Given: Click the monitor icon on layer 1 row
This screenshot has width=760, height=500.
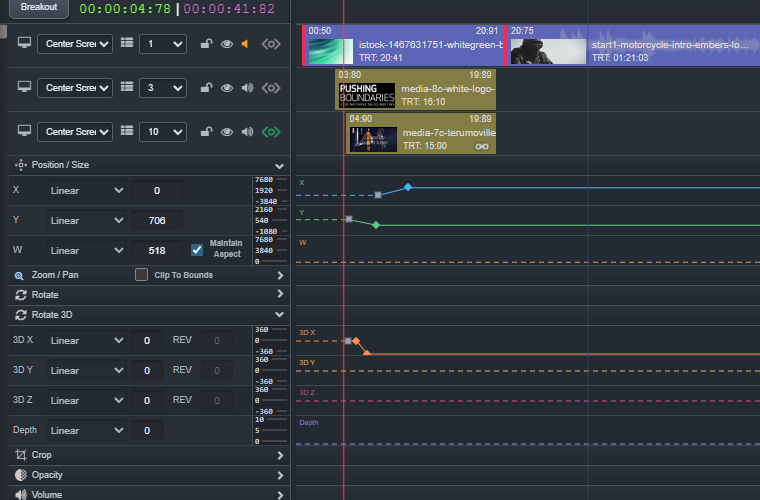Looking at the screenshot, I should coord(24,43).
